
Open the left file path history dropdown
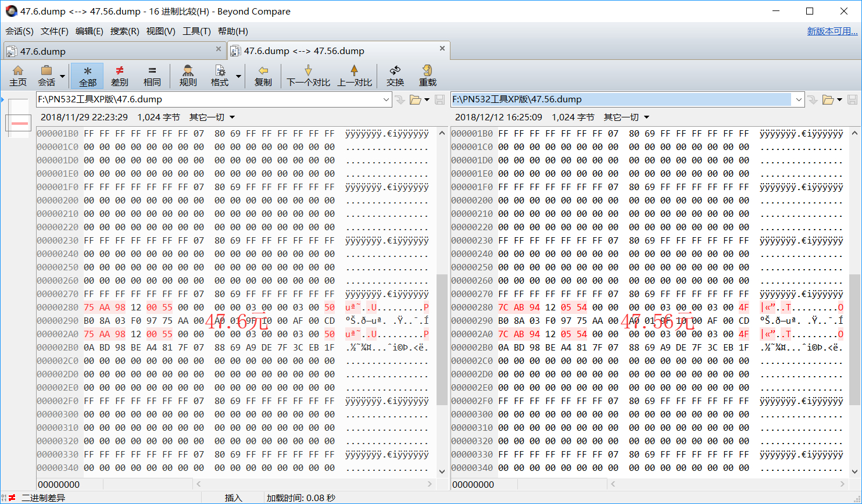click(x=386, y=99)
